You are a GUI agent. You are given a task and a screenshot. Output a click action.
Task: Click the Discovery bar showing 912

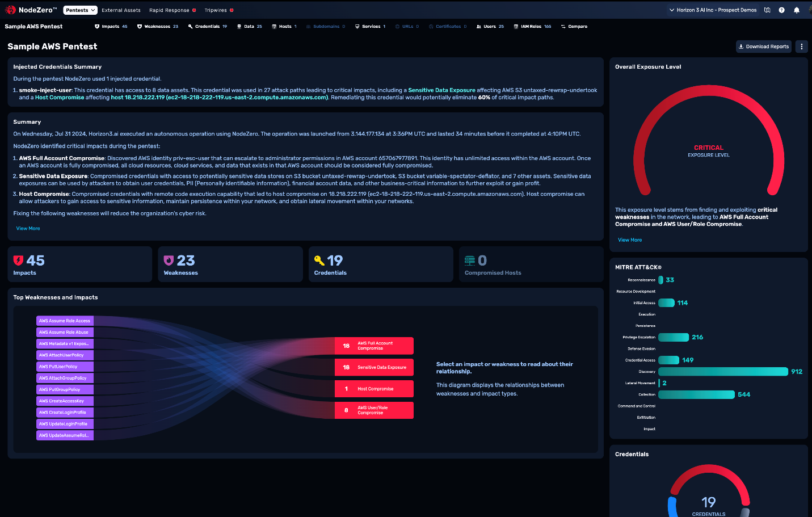[723, 372]
